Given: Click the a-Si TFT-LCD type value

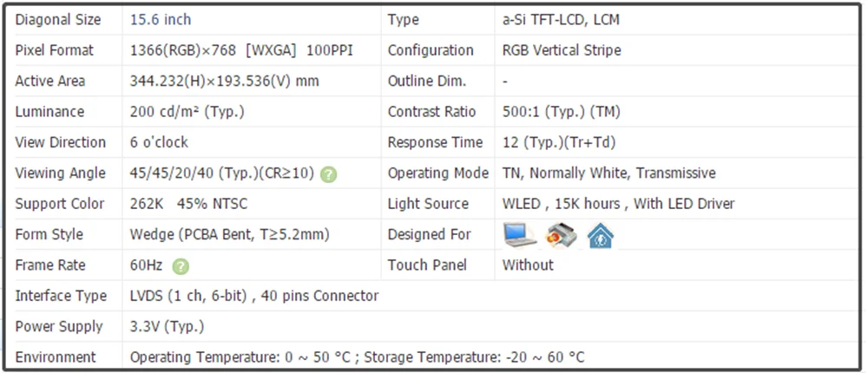Looking at the screenshot, I should pyautogui.click(x=561, y=20).
